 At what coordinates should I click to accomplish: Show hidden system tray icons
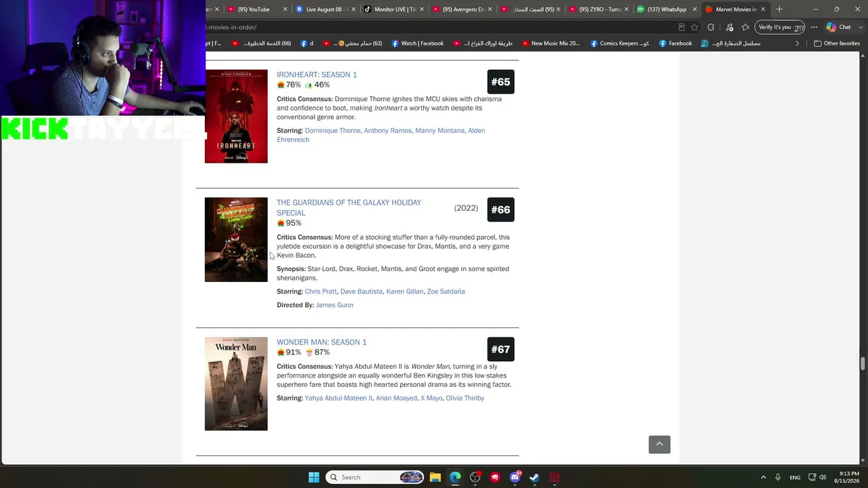point(763,477)
